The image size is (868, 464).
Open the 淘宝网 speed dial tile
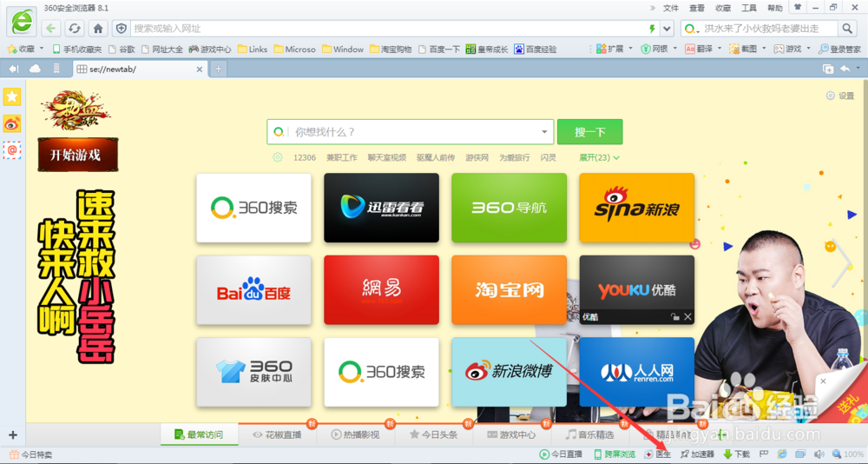coord(510,290)
